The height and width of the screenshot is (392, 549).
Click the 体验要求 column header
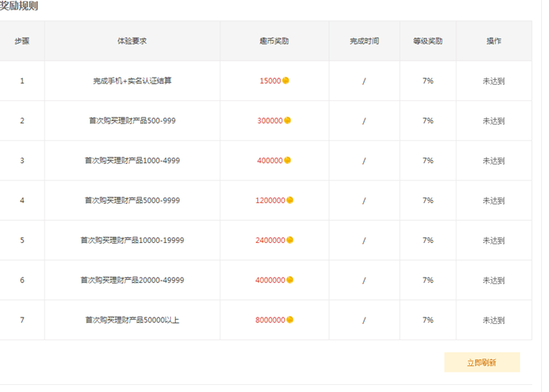132,41
